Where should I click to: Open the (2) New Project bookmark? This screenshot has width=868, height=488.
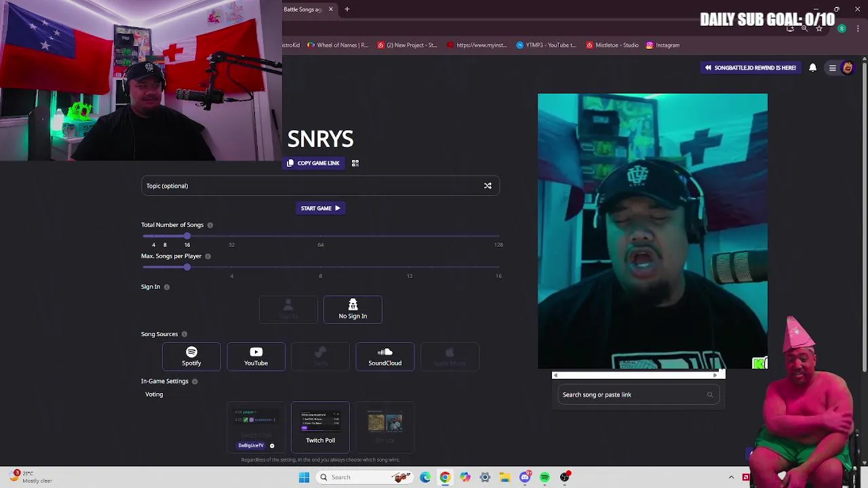407,45
